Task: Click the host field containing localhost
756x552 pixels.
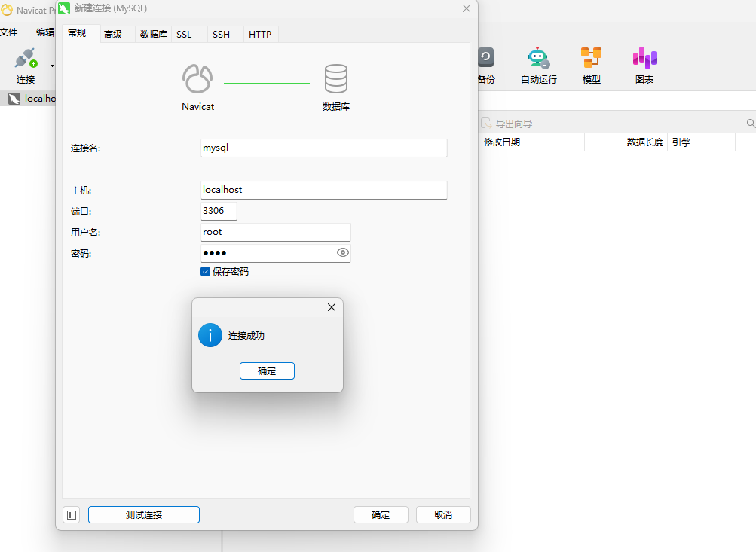Action: [324, 190]
